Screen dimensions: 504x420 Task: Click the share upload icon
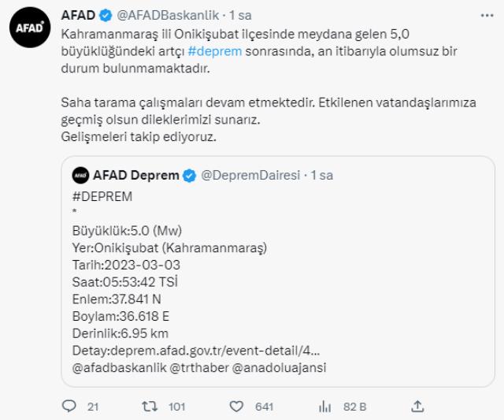(419, 406)
